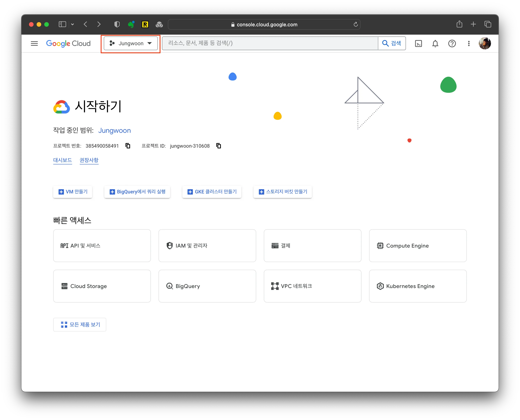The width and height of the screenshot is (520, 420).
Task: Click the Kubernetes Engine hexagon icon
Action: (x=380, y=286)
